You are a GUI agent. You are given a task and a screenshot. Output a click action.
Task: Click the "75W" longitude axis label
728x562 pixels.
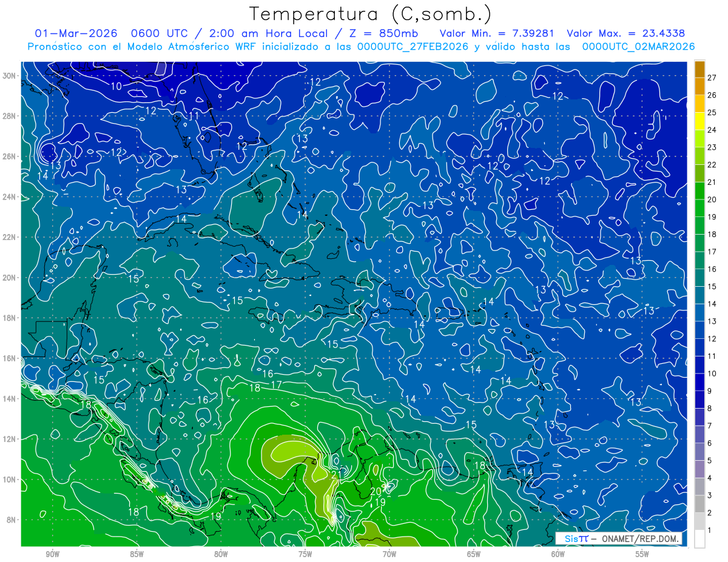[x=305, y=554]
